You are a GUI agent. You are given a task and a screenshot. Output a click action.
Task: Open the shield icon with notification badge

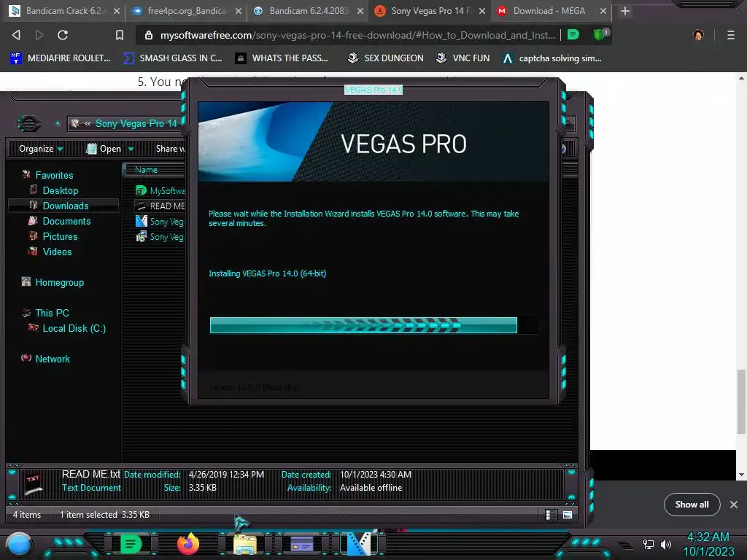(x=600, y=34)
